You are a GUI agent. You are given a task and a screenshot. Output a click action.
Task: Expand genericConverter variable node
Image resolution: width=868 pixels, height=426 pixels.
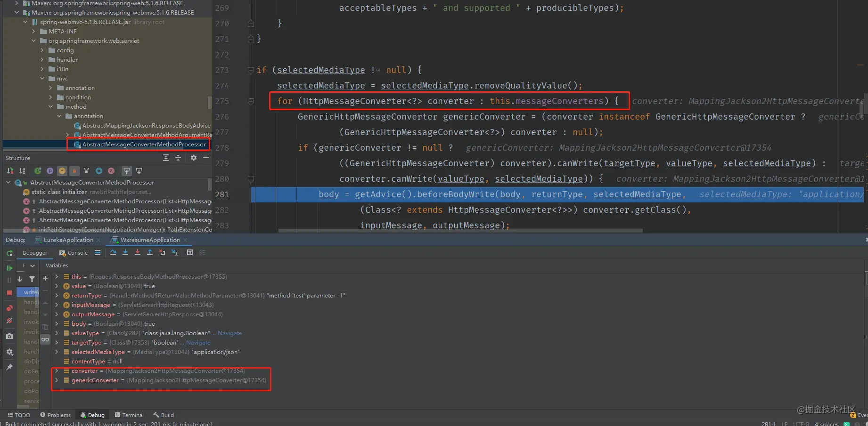point(57,380)
